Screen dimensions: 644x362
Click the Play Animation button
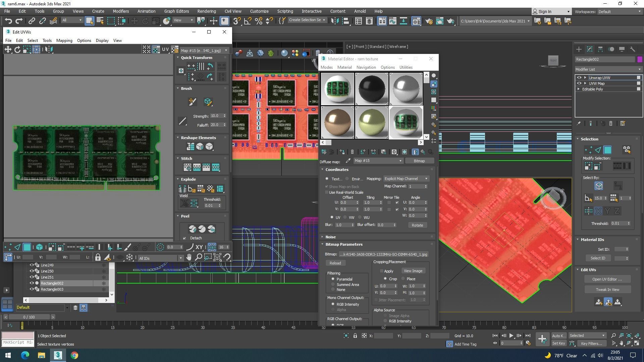pos(511,336)
